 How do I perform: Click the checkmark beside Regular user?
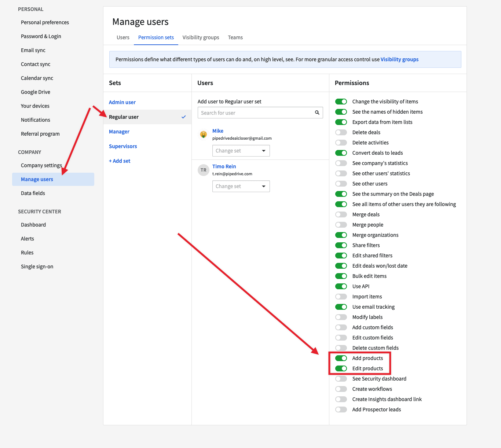tap(183, 117)
